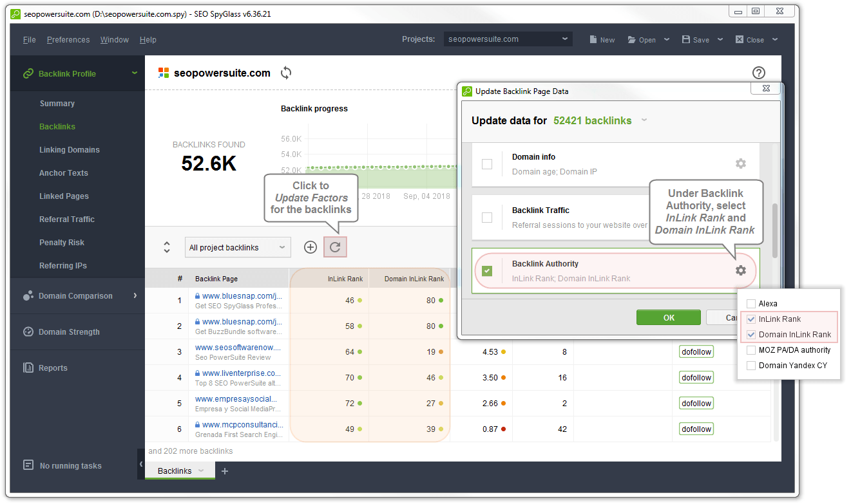Uncheck the InLink Rank checkbox
Image resolution: width=851 pixels, height=504 pixels.
point(751,319)
